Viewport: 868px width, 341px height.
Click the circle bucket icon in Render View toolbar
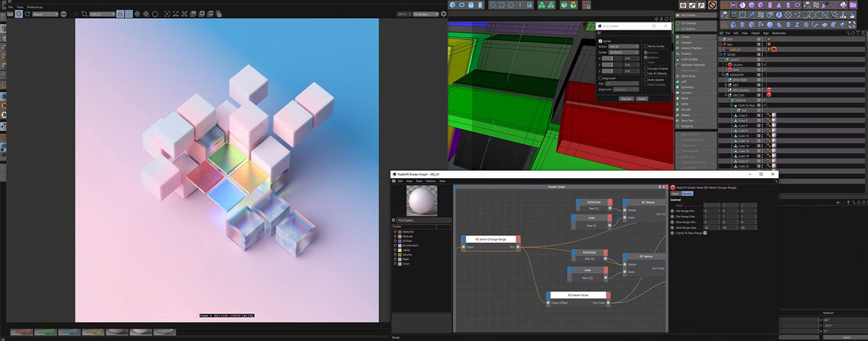coord(155,14)
